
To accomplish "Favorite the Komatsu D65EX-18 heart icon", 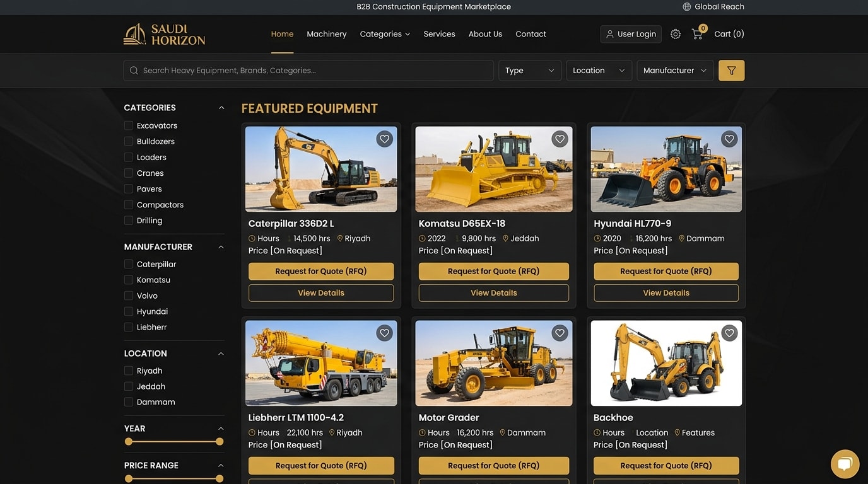I will click(560, 139).
